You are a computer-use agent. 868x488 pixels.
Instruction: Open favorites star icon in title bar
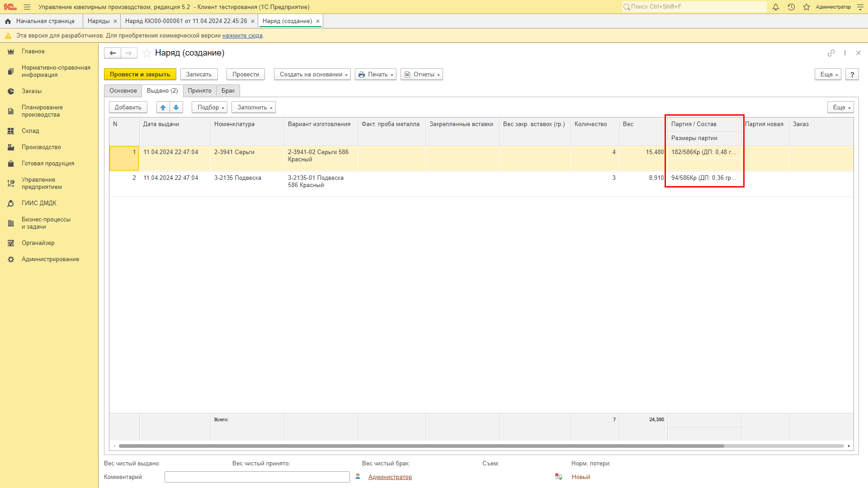[807, 7]
